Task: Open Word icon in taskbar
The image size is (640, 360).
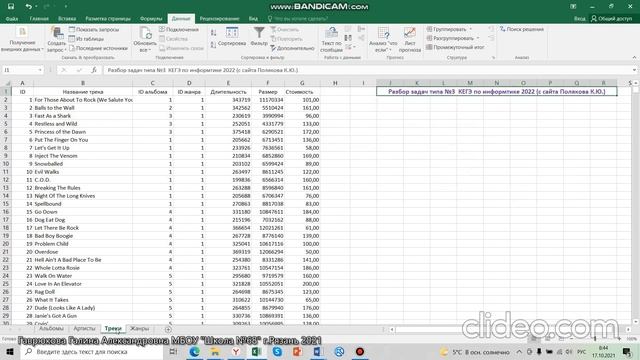Action: click(x=318, y=352)
